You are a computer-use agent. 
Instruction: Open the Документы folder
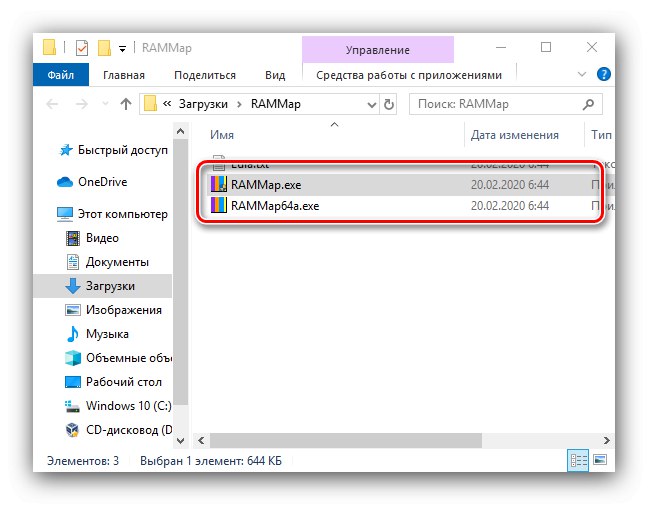(x=117, y=262)
